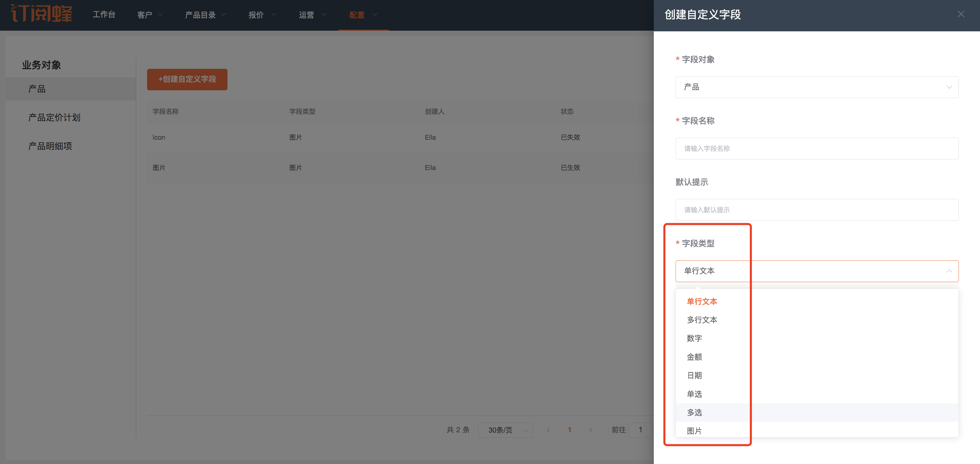Screen dimensions: 980x464
Task: Open the 30条/页 page size dropdown
Action: pyautogui.click(x=505, y=430)
